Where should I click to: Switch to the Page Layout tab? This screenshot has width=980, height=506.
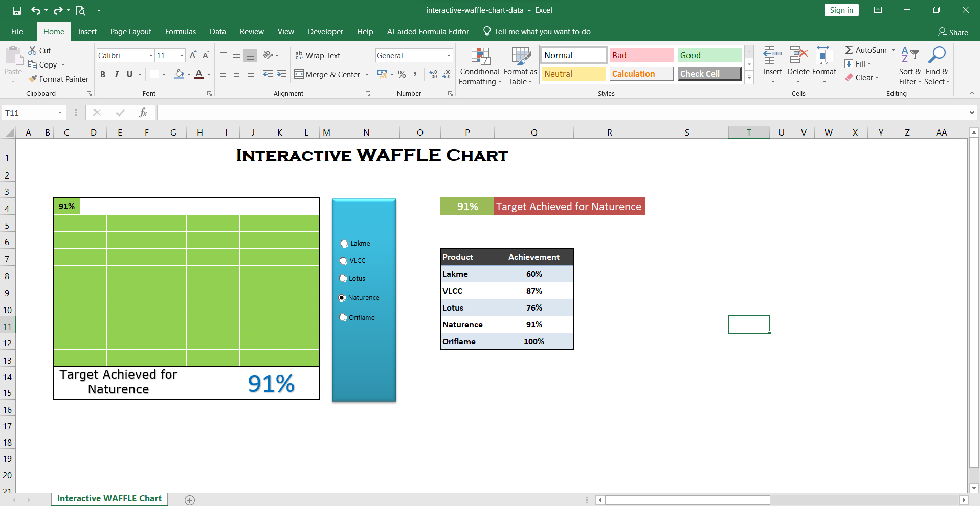click(131, 32)
